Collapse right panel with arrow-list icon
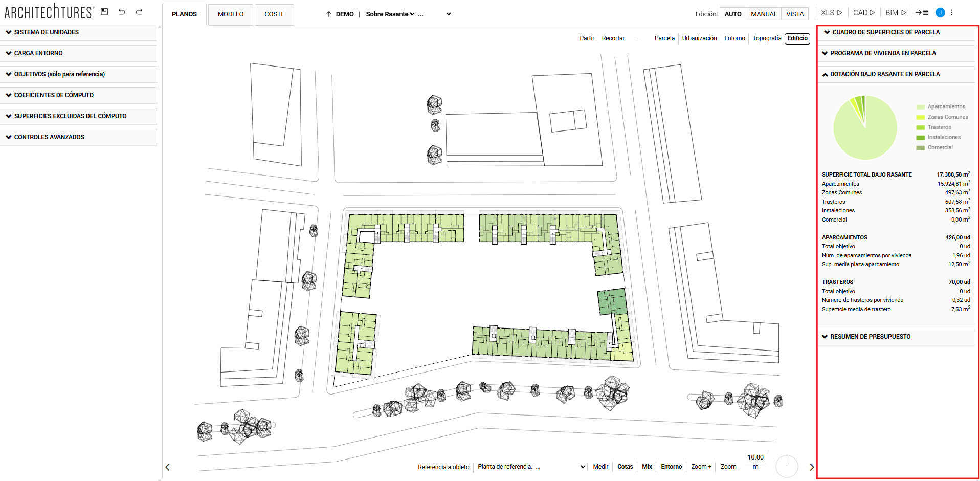 [x=922, y=13]
